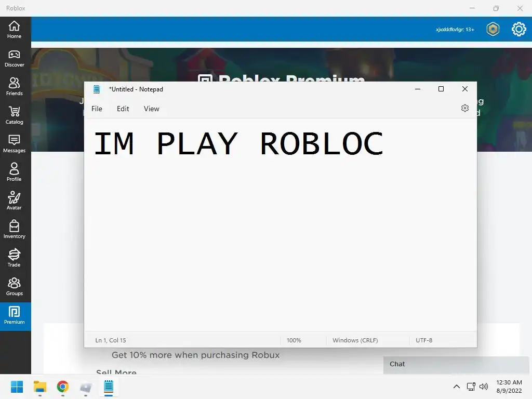Image resolution: width=532 pixels, height=399 pixels.
Task: Maximize the Notepad window
Action: [441, 89]
